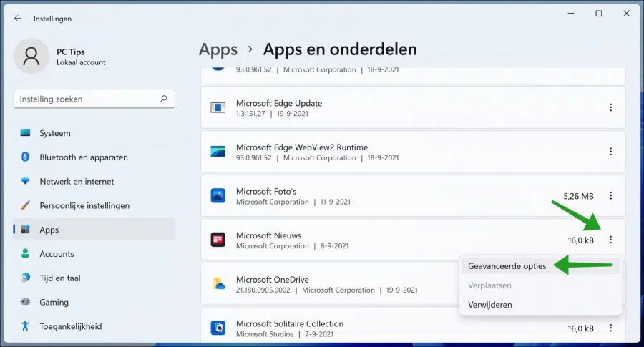Open the Accounts settings section
644x347 pixels.
[94, 254]
